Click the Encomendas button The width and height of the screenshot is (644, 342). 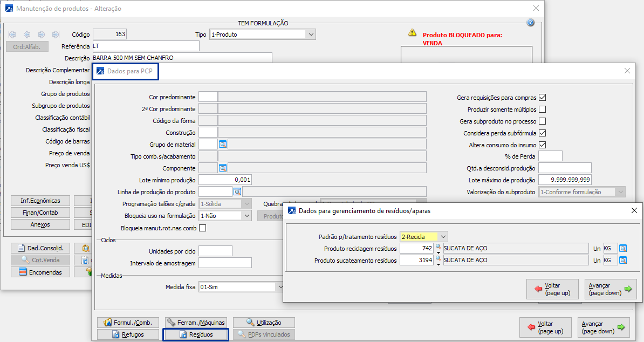pos(41,272)
